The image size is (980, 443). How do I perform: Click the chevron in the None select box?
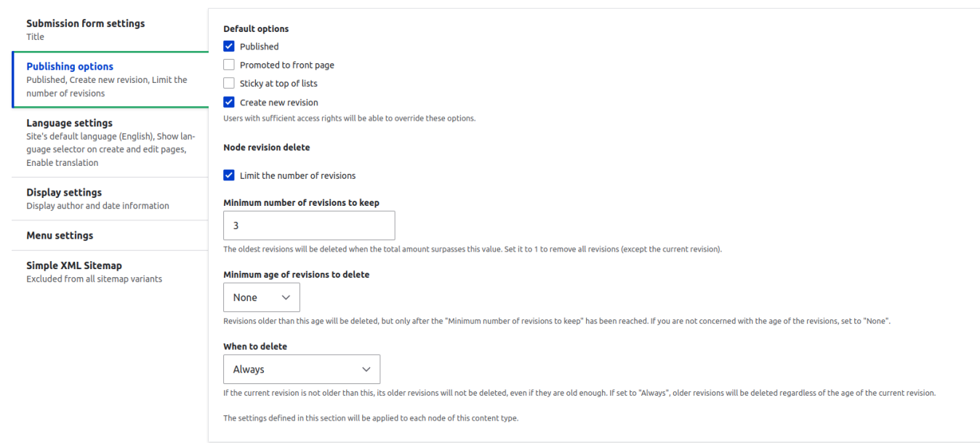[x=286, y=298]
